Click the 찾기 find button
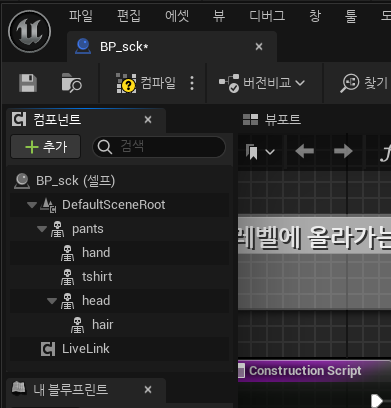Viewport: 391px width, 408px height. pyautogui.click(x=364, y=83)
